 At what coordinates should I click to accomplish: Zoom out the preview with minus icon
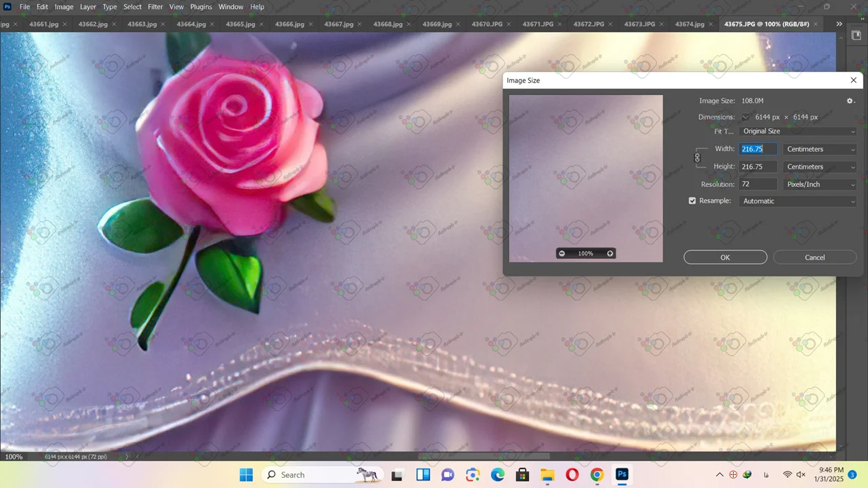(561, 253)
